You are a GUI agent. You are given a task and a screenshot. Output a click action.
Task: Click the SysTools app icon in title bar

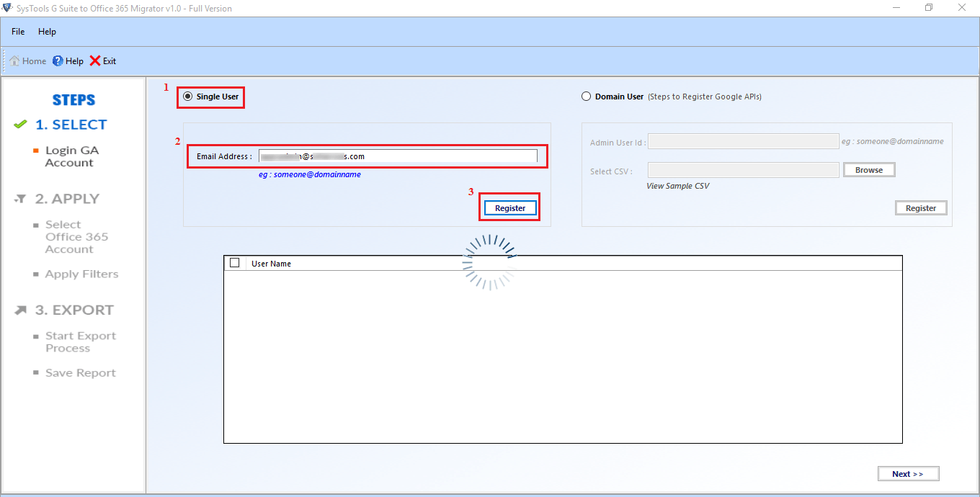[8, 8]
